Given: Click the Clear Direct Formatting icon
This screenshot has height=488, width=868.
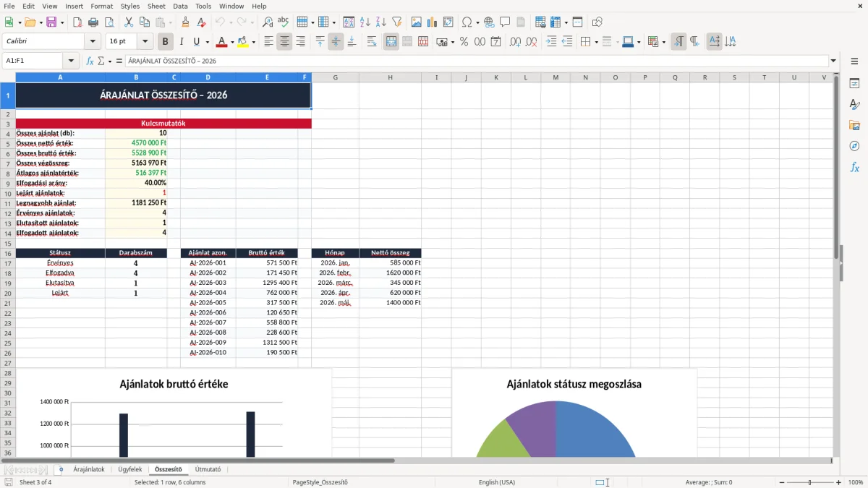Looking at the screenshot, I should coord(202,22).
